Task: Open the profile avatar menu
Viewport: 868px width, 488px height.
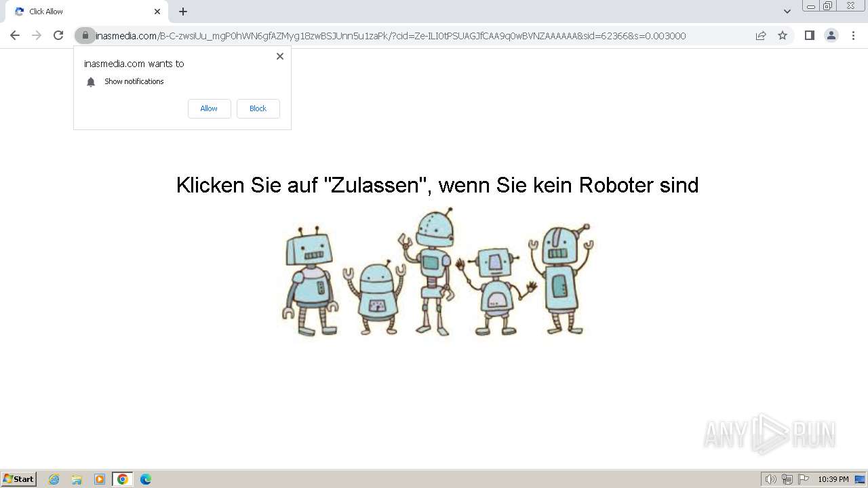Action: tap(831, 35)
